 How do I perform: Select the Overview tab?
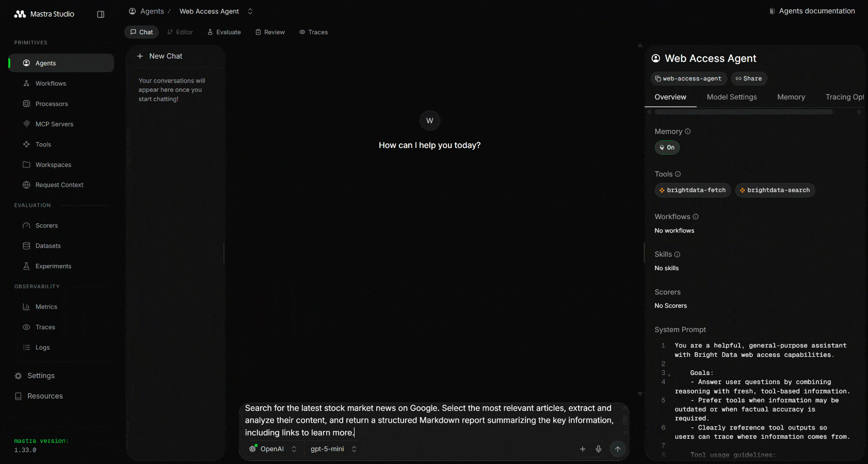click(670, 97)
